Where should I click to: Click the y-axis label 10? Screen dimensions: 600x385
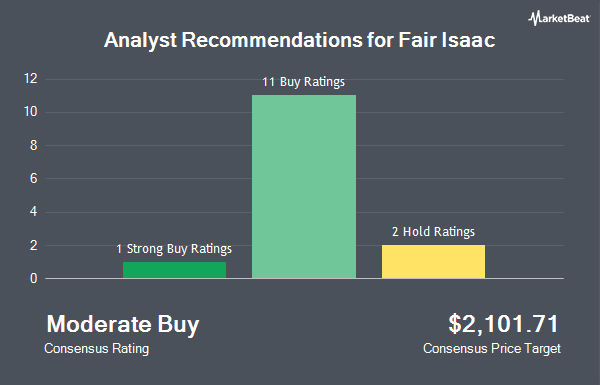point(31,112)
